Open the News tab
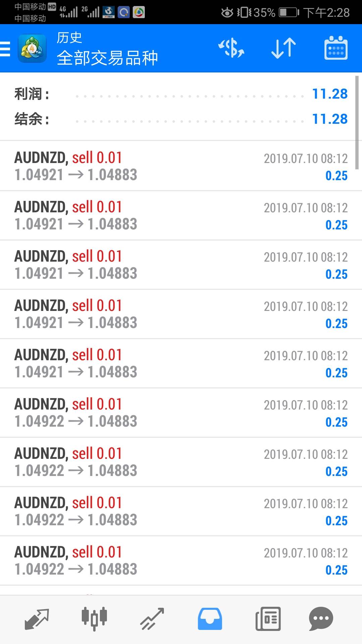This screenshot has height=644, width=362. tap(268, 619)
